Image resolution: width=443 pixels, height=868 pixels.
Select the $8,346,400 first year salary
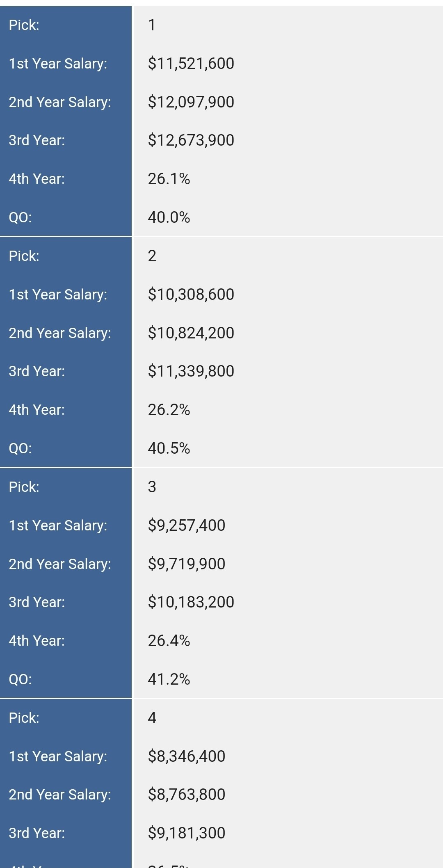186,756
